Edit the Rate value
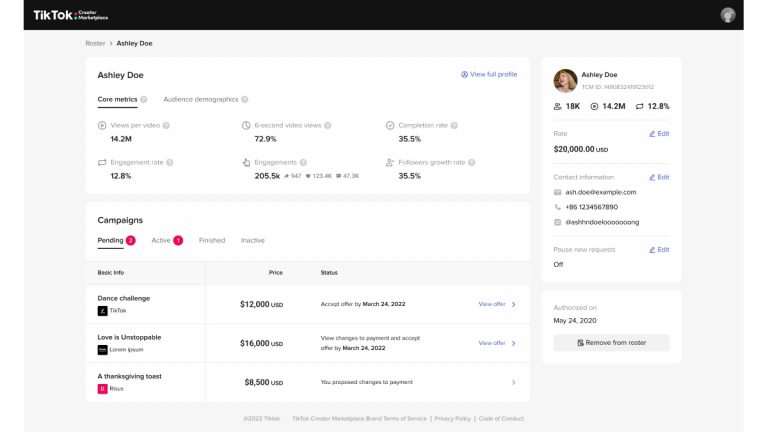The height and width of the screenshot is (432, 768). click(x=659, y=134)
